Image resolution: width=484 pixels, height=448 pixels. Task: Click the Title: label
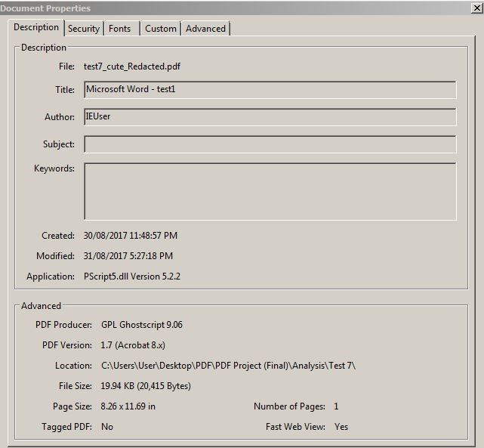click(x=65, y=90)
